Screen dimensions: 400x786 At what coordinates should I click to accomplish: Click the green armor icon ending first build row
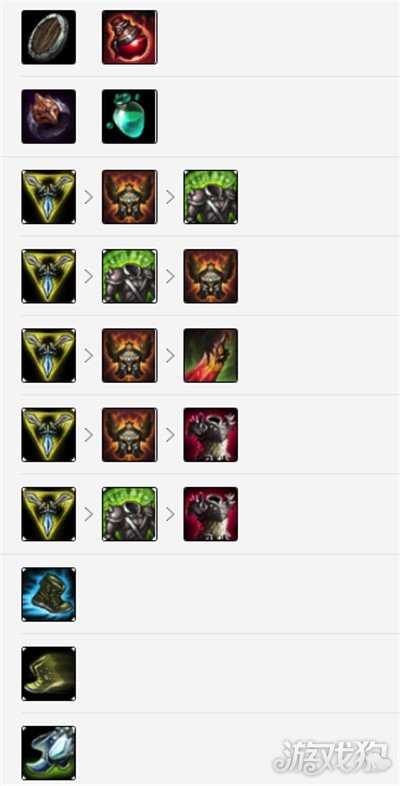click(211, 196)
